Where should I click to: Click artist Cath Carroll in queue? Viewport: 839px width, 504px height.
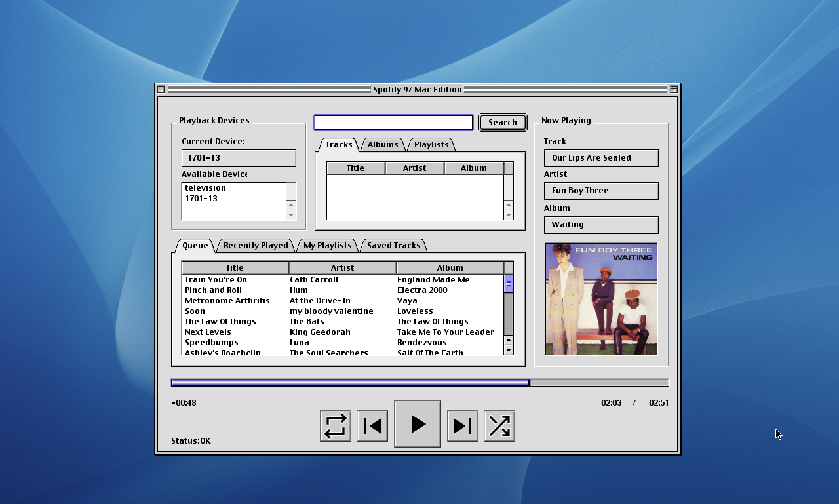(313, 280)
